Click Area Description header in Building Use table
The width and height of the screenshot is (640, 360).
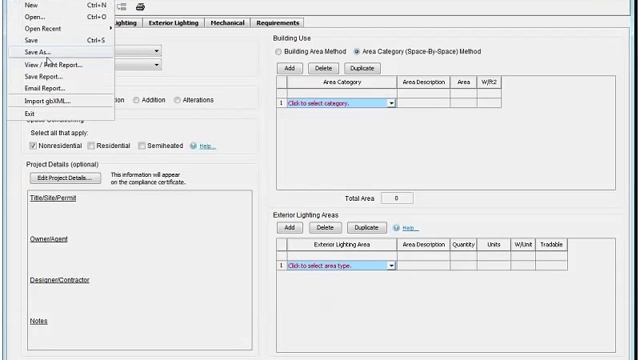[424, 82]
